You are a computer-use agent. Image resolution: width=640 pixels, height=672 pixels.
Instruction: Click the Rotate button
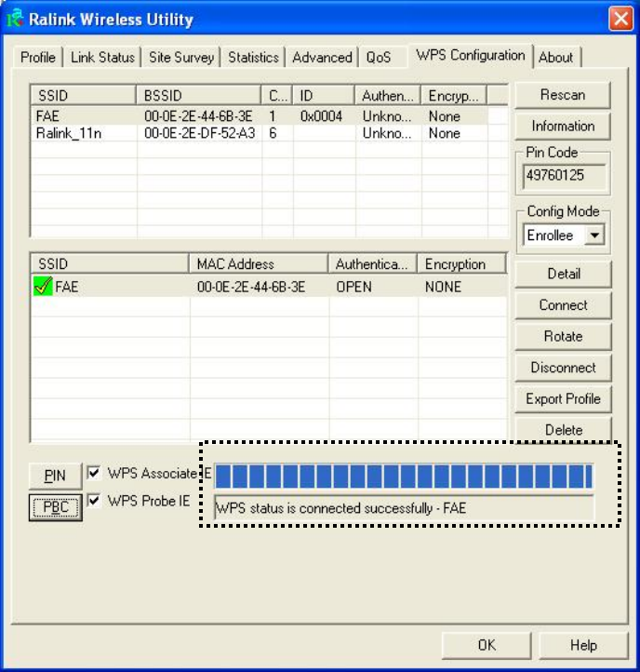564,336
